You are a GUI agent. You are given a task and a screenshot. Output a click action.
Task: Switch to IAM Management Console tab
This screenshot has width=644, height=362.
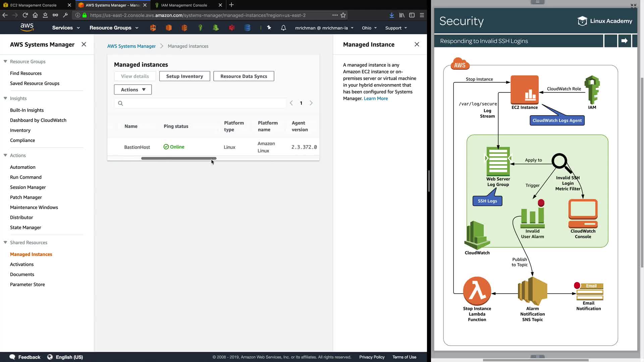point(184,5)
